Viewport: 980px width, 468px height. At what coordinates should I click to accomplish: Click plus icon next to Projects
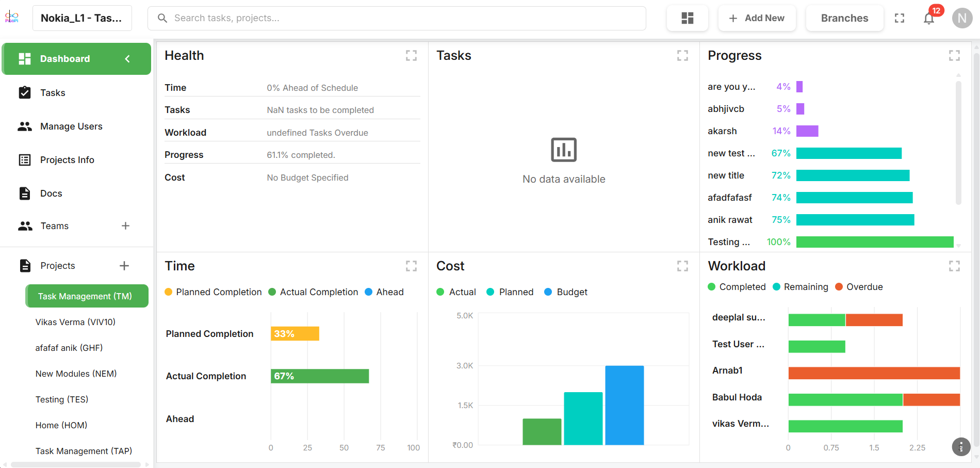[124, 266]
